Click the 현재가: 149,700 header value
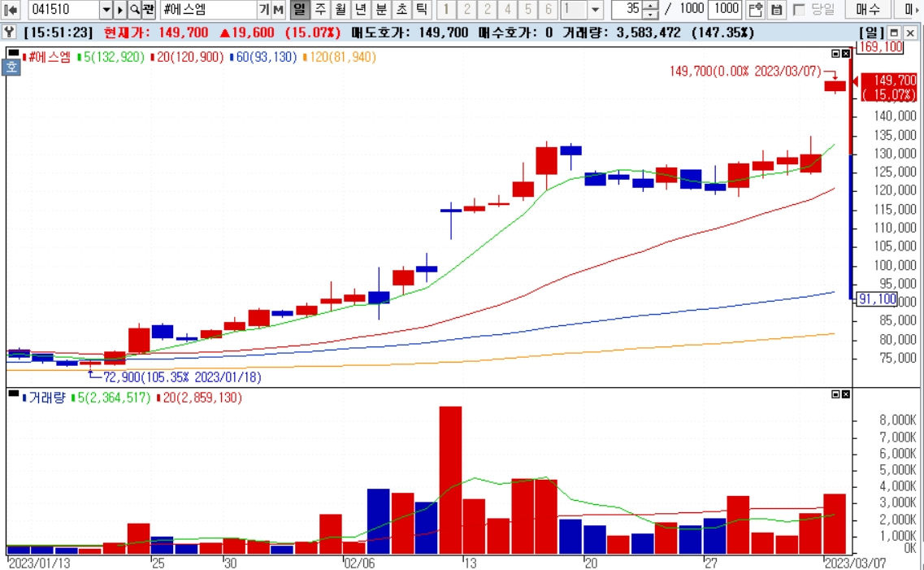This screenshot has height=570, width=924. point(155,33)
